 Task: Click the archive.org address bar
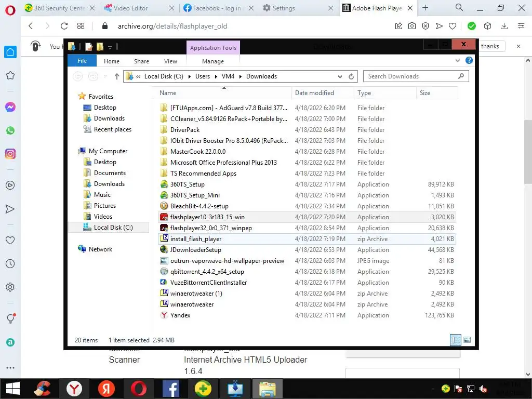tap(172, 26)
